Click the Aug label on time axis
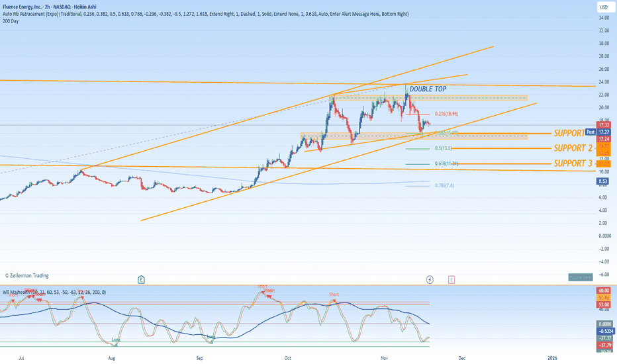This screenshot has height=364, width=617. [x=111, y=358]
